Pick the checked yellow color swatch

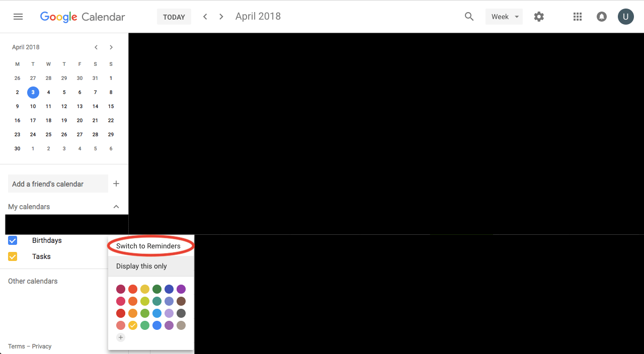tap(133, 325)
